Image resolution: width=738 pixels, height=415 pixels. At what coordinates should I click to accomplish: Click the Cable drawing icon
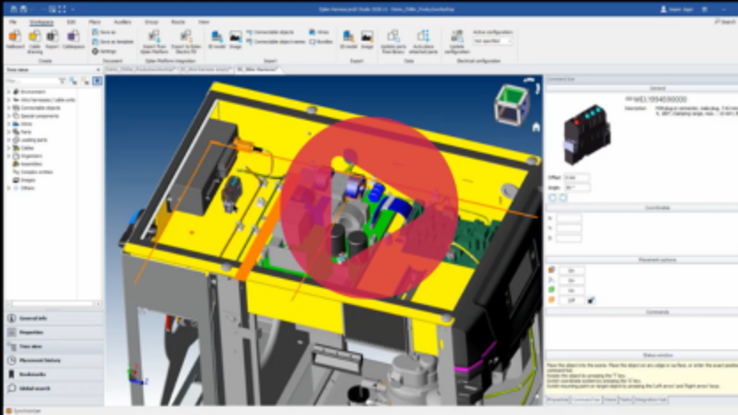point(34,38)
